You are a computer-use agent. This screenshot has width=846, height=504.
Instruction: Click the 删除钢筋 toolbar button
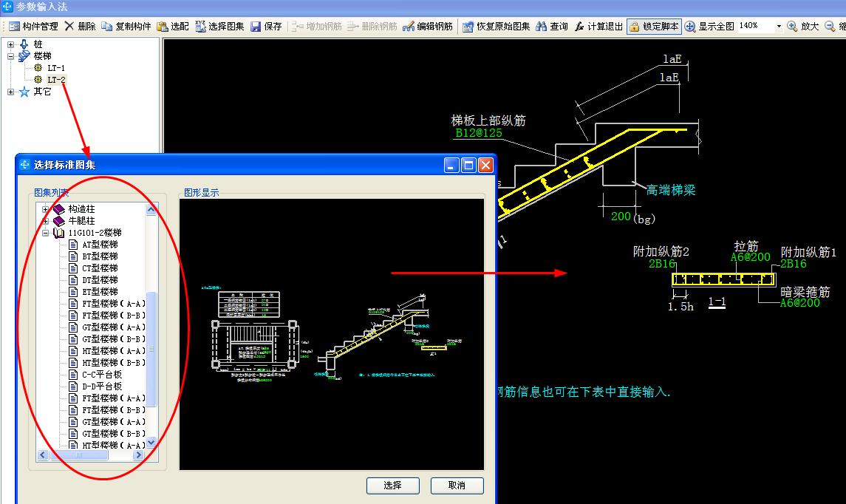pos(372,26)
